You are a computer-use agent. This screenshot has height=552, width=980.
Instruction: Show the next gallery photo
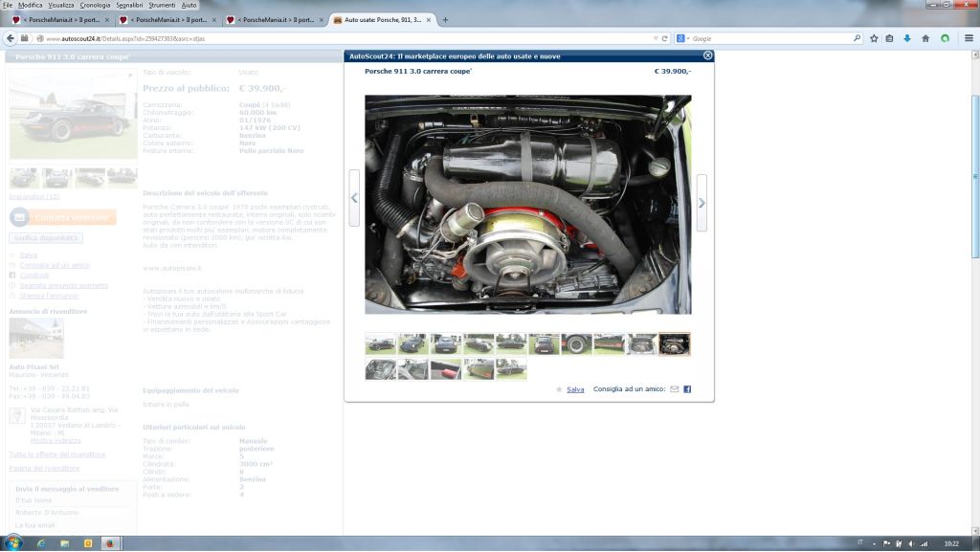click(x=702, y=203)
